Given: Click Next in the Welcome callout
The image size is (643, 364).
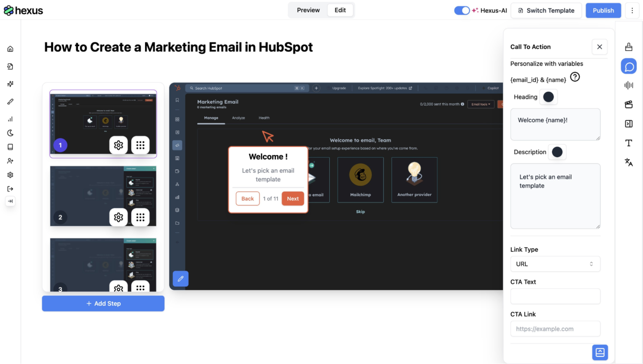Looking at the screenshot, I should 293,199.
